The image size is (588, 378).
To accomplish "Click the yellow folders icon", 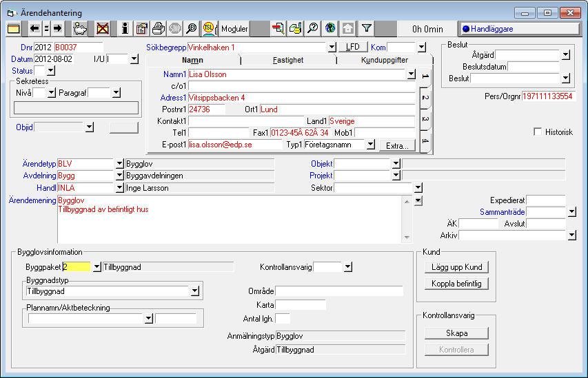I will point(296,29).
